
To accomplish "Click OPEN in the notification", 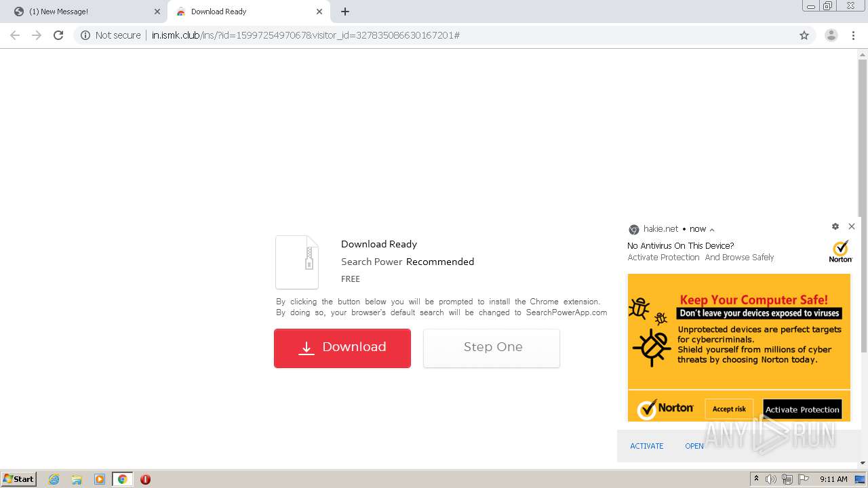I will 694,446.
